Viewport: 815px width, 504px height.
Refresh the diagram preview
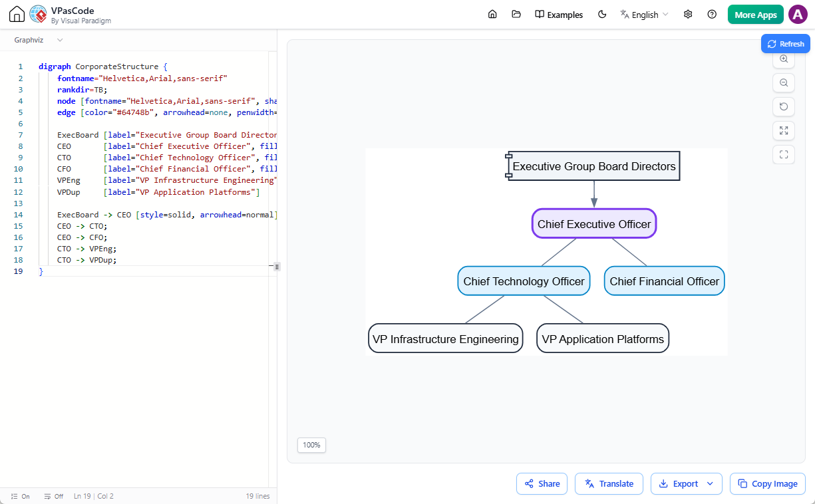785,44
